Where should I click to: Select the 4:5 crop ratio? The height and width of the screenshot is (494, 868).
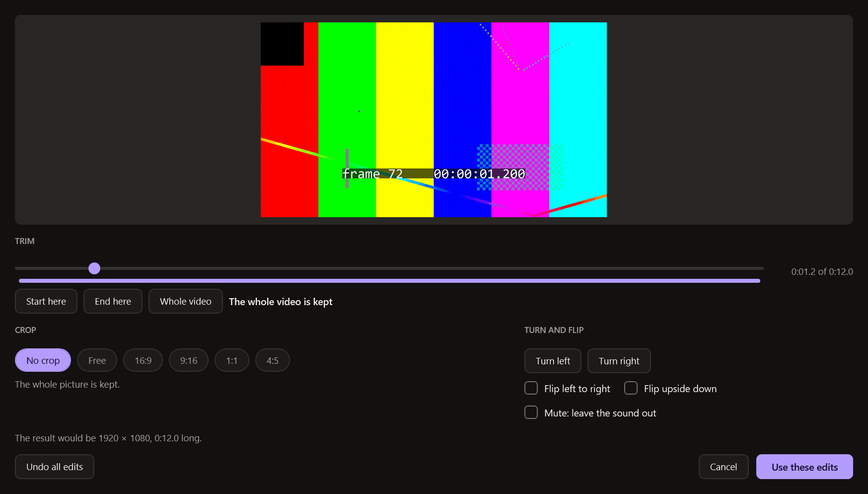click(273, 360)
